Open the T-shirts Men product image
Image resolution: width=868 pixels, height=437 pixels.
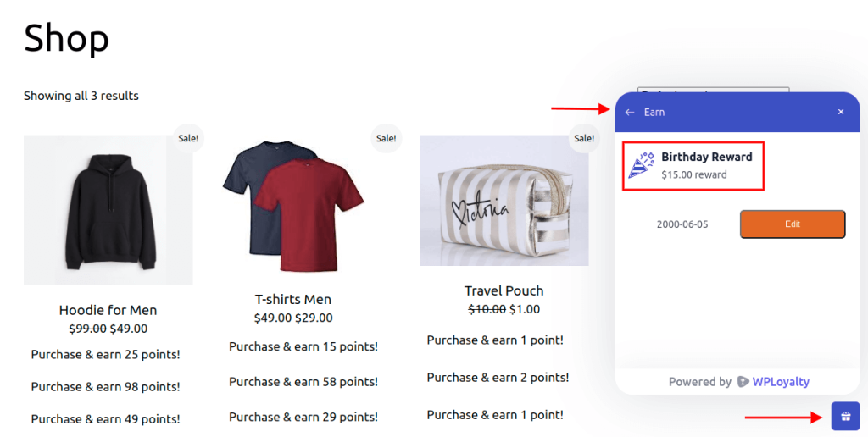[x=292, y=205]
